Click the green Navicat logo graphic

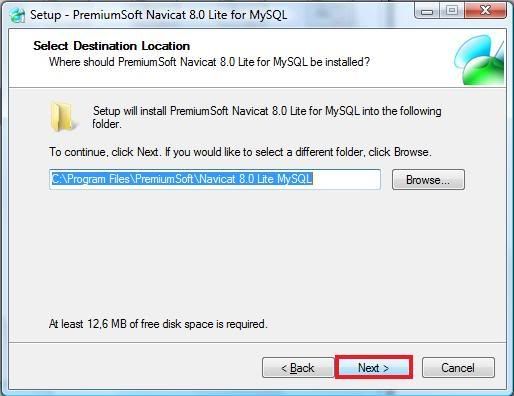479,59
